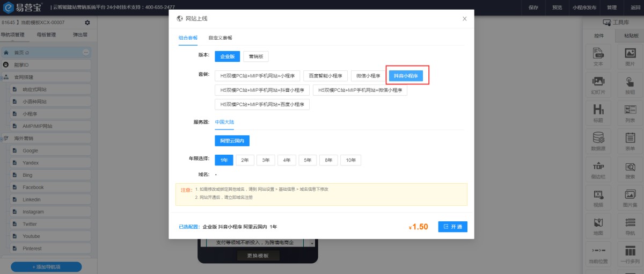Image resolution: width=644 pixels, height=274 pixels.
Task: Set duration to 3年
Action: pyautogui.click(x=266, y=160)
